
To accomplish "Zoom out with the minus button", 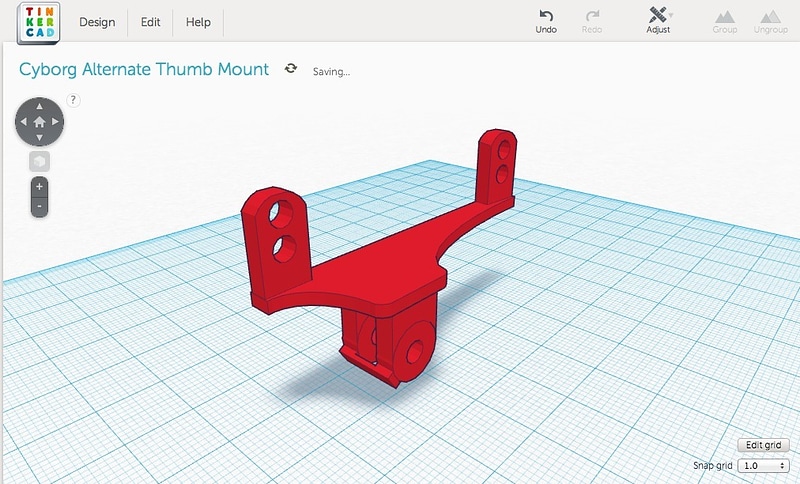I will pyautogui.click(x=39, y=207).
